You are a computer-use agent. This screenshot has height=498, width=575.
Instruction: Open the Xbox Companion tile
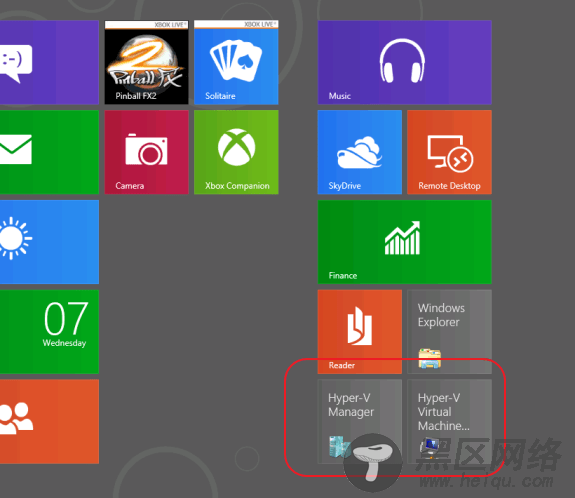tap(236, 152)
